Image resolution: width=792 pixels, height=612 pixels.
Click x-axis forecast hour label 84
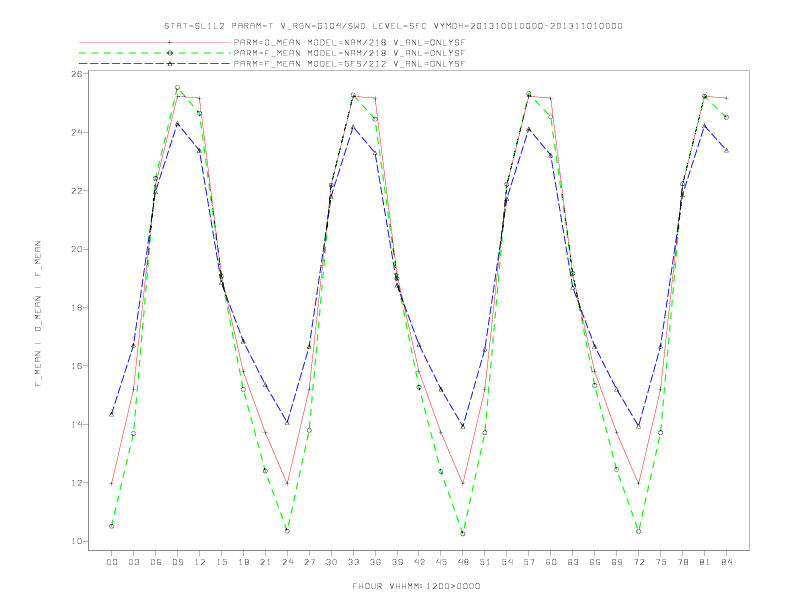727,562
